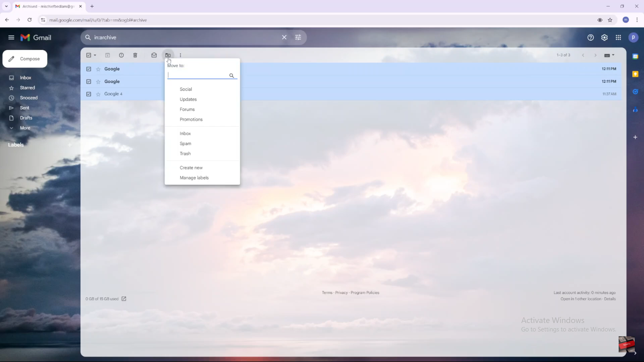
Task: Bookmark this page star icon
Action: coord(610,20)
